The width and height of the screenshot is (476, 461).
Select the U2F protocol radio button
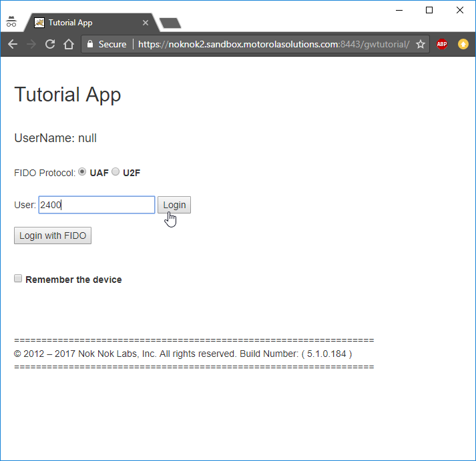[115, 171]
